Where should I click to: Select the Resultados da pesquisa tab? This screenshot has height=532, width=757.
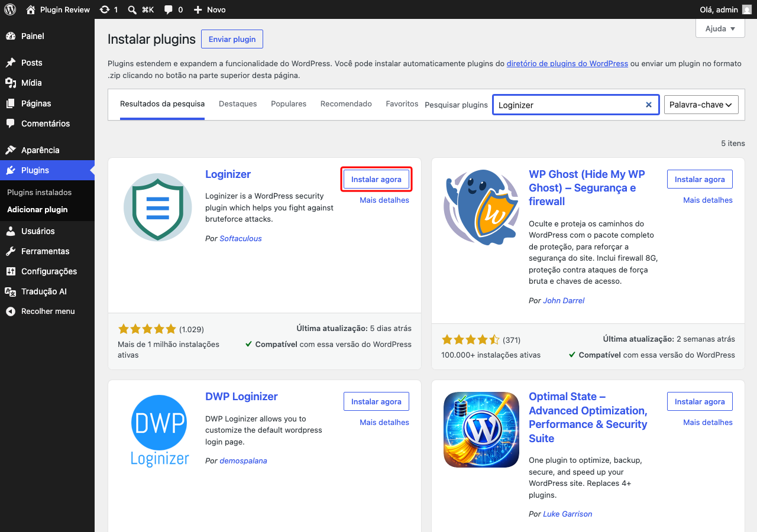pos(162,103)
